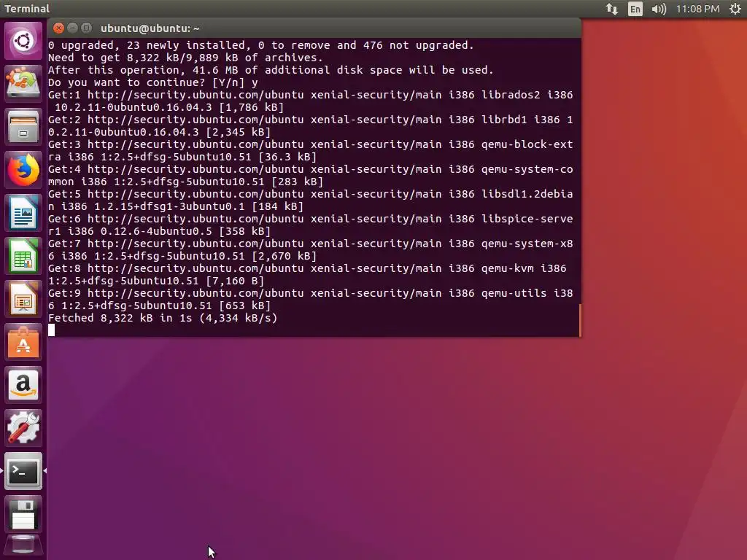Show the calendar from the 11:08 PM clock
This screenshot has width=747, height=560.
(697, 9)
